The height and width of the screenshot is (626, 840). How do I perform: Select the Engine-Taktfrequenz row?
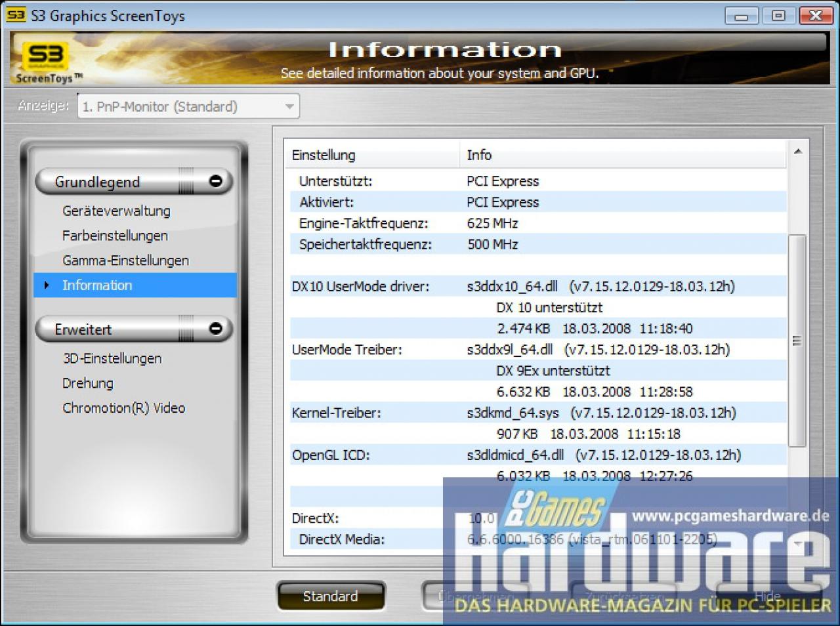tap(538, 223)
